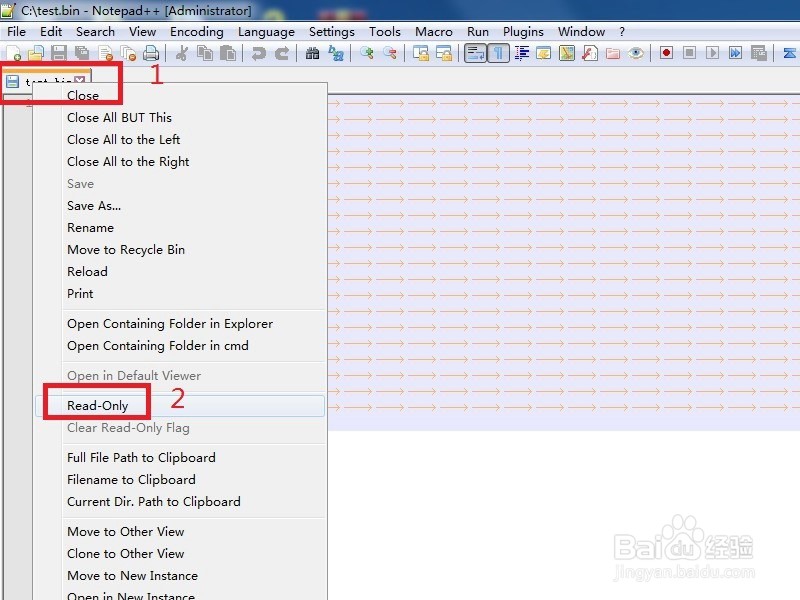Click the Close file toolbar icon
Image resolution: width=800 pixels, height=600 pixels.
point(106,53)
